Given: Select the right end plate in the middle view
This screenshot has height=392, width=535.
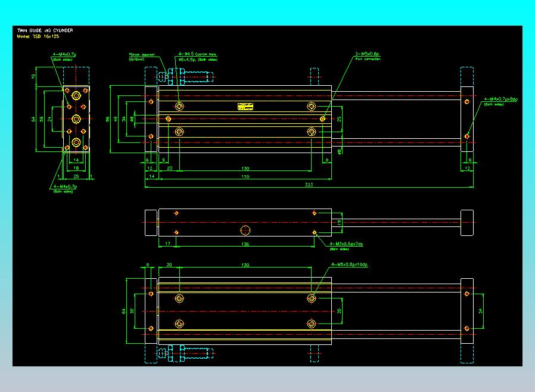Looking at the screenshot, I should (x=466, y=223).
